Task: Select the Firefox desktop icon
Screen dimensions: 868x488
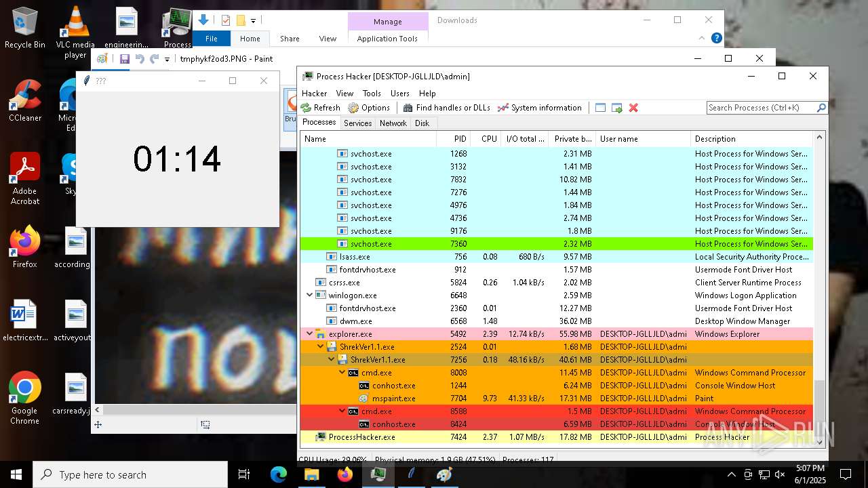Action: 25,247
